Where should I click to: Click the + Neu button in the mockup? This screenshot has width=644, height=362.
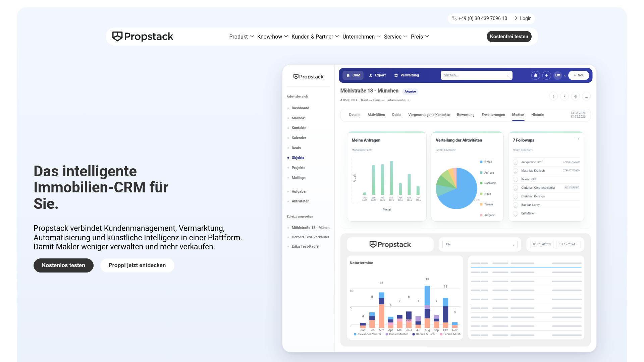click(579, 75)
